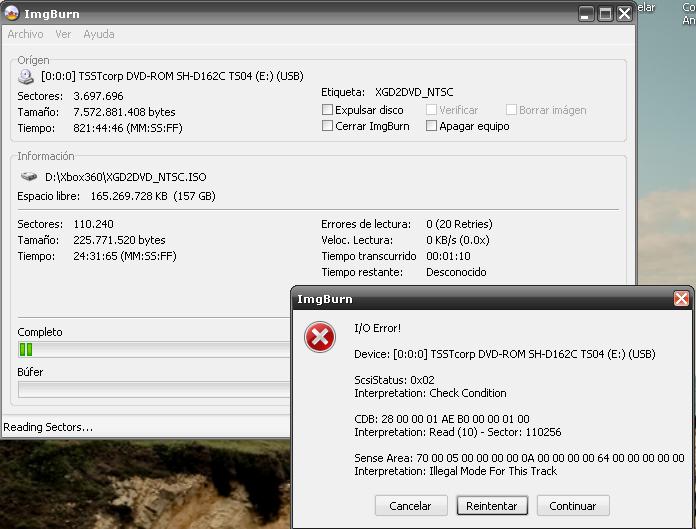Click Interpretation: Check Condition text
The image size is (696, 529).
pos(430,393)
